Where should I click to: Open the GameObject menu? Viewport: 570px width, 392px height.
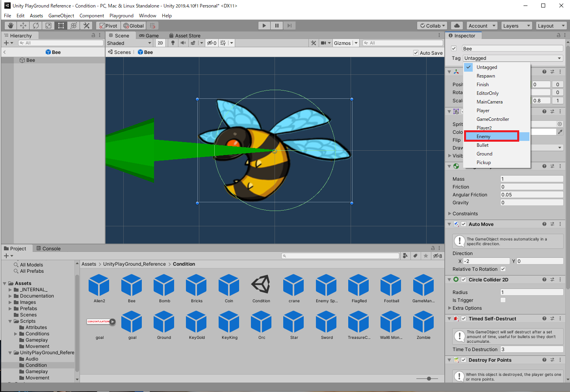coord(61,16)
